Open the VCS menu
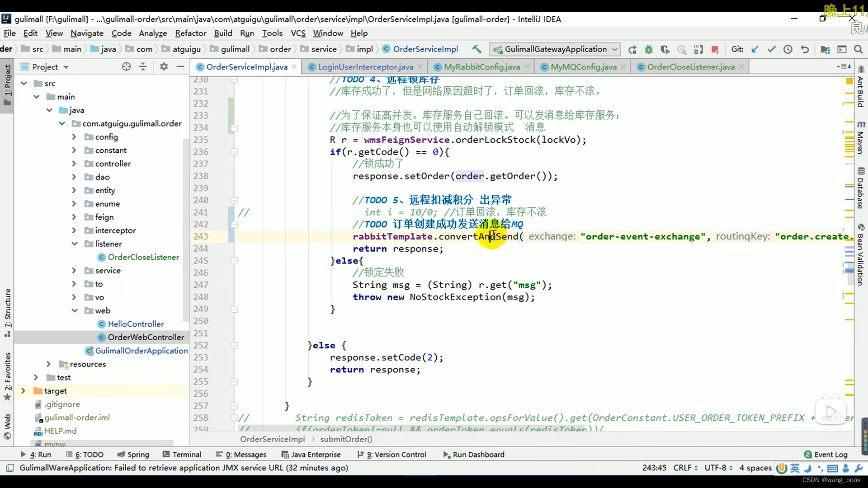The width and height of the screenshot is (868, 488). (x=298, y=33)
